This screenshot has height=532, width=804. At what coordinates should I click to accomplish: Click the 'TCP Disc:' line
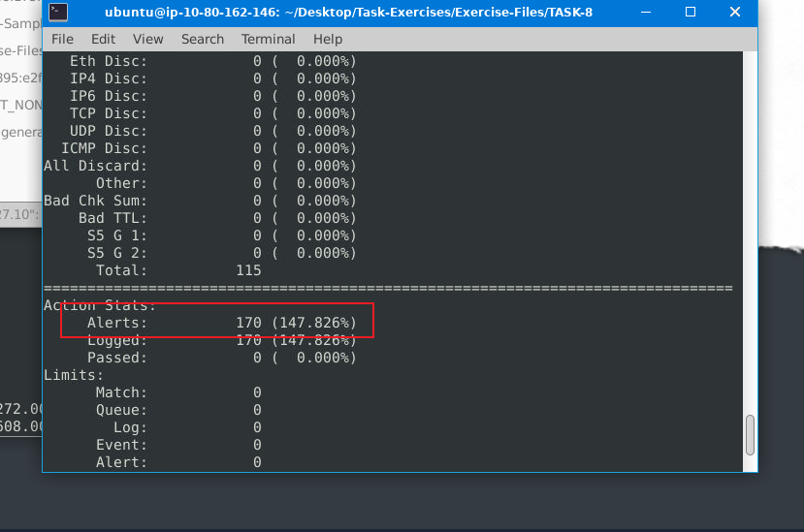click(x=212, y=113)
